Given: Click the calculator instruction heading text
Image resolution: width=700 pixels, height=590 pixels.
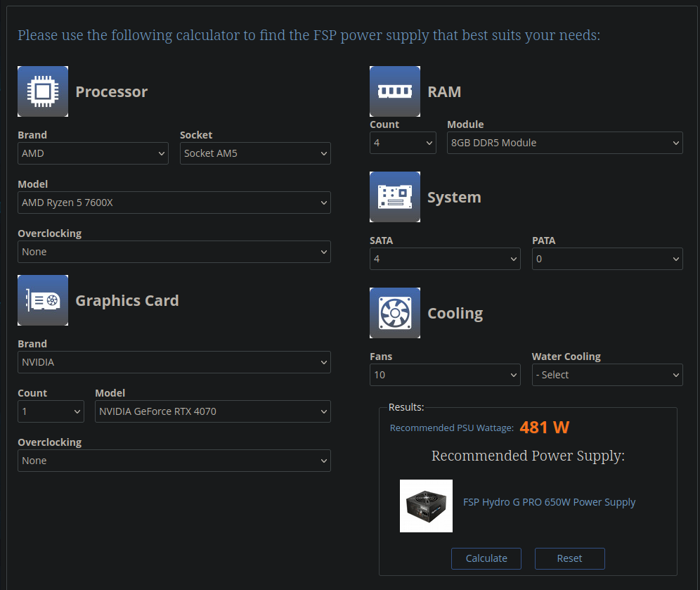Looking at the screenshot, I should [309, 35].
